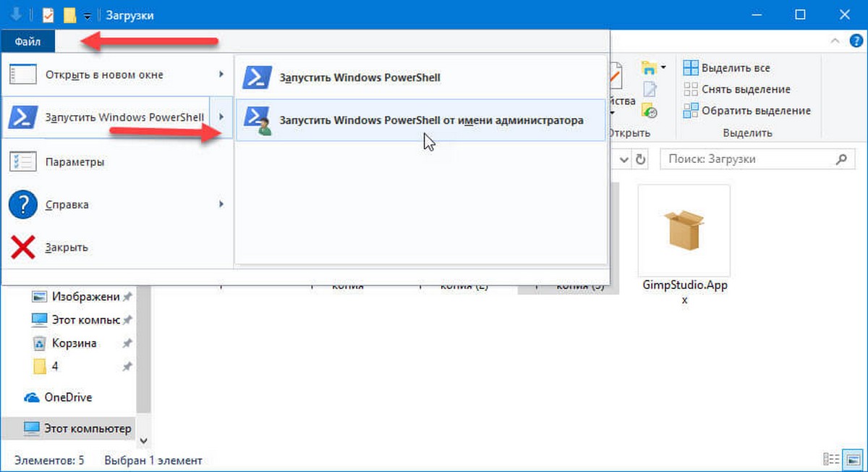Open Параметры from the File menu
Viewport: 868px width, 472px height.
pos(117,161)
